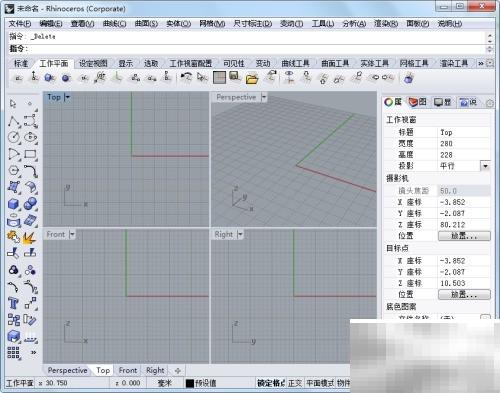Open the 分析(A) menu

click(x=354, y=24)
